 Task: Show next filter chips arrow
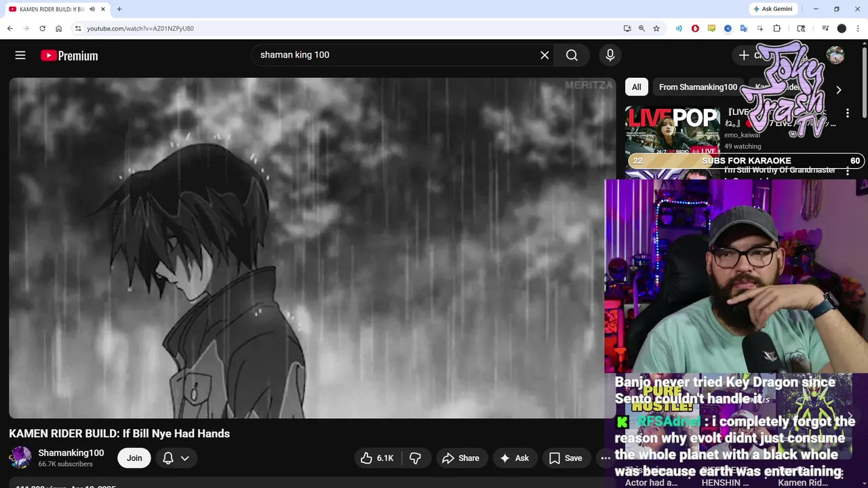click(x=839, y=89)
